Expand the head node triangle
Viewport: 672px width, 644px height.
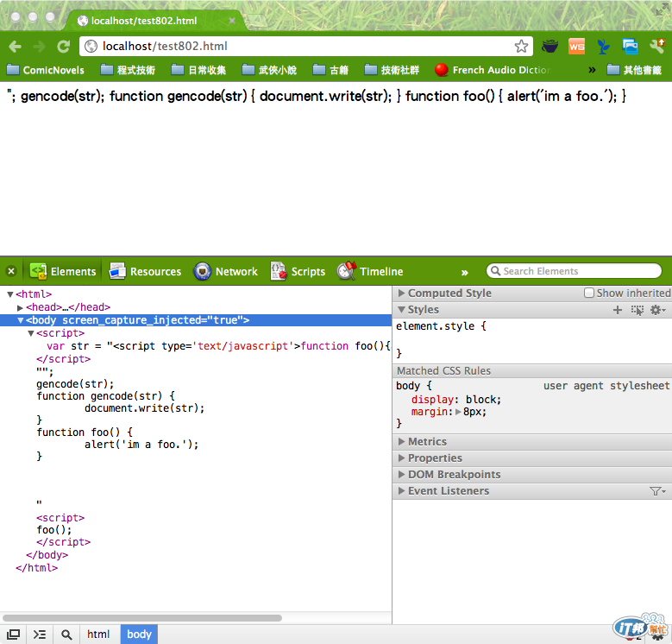(x=20, y=308)
